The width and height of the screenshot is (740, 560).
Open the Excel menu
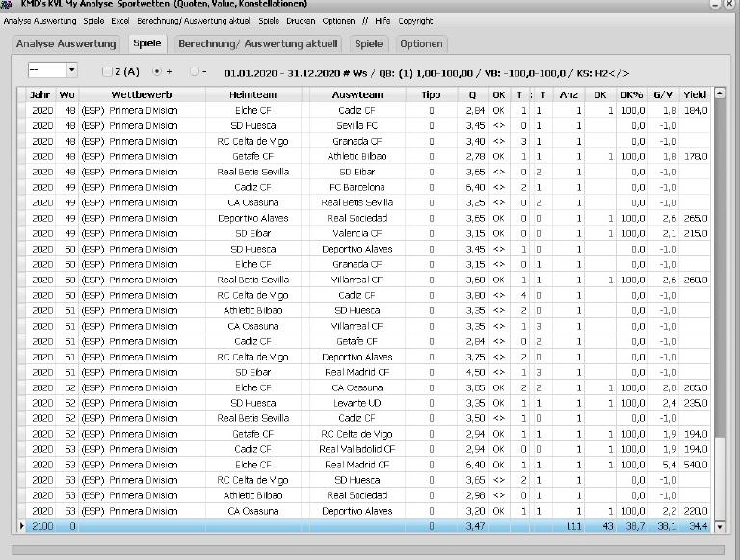pos(120,21)
